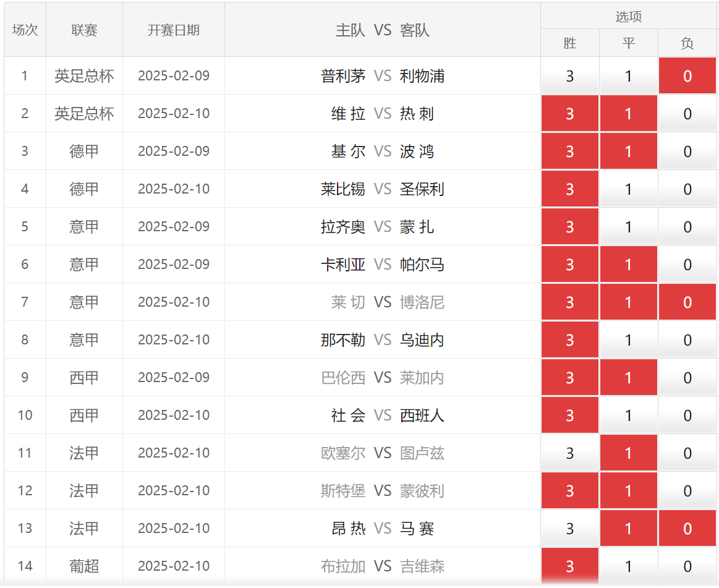Deselect loss option 0 for 莱切 VS 博洛尼
The height and width of the screenshot is (588, 719).
(687, 302)
